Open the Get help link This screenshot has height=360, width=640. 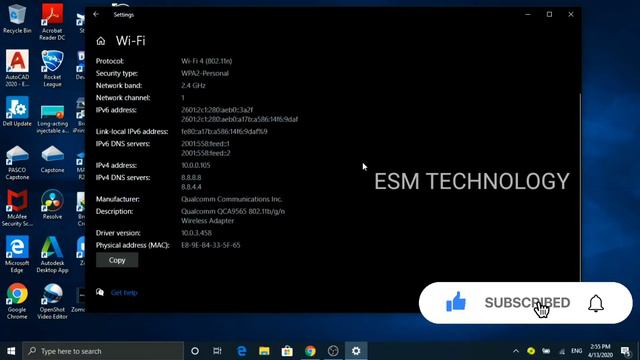[124, 293]
